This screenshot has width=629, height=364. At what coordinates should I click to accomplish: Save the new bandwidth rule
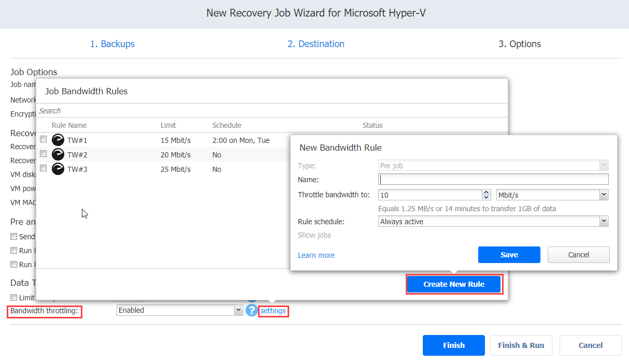point(509,255)
